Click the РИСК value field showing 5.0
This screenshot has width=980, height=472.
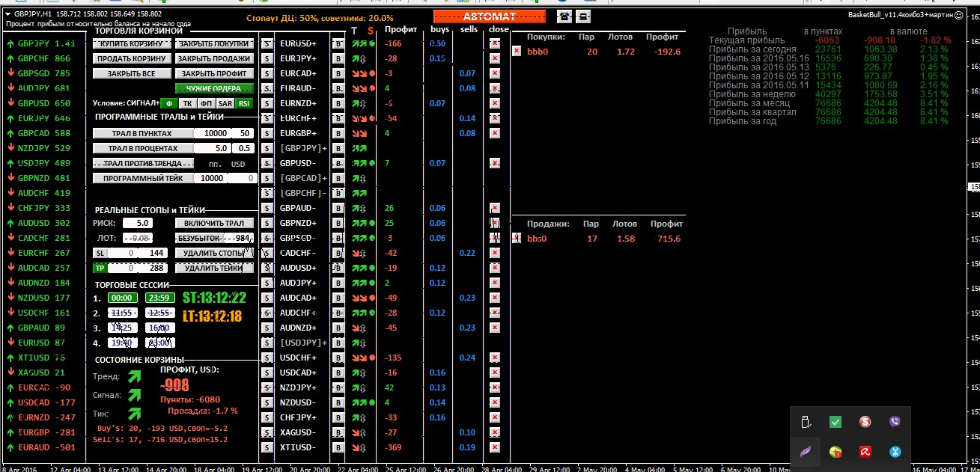(138, 223)
